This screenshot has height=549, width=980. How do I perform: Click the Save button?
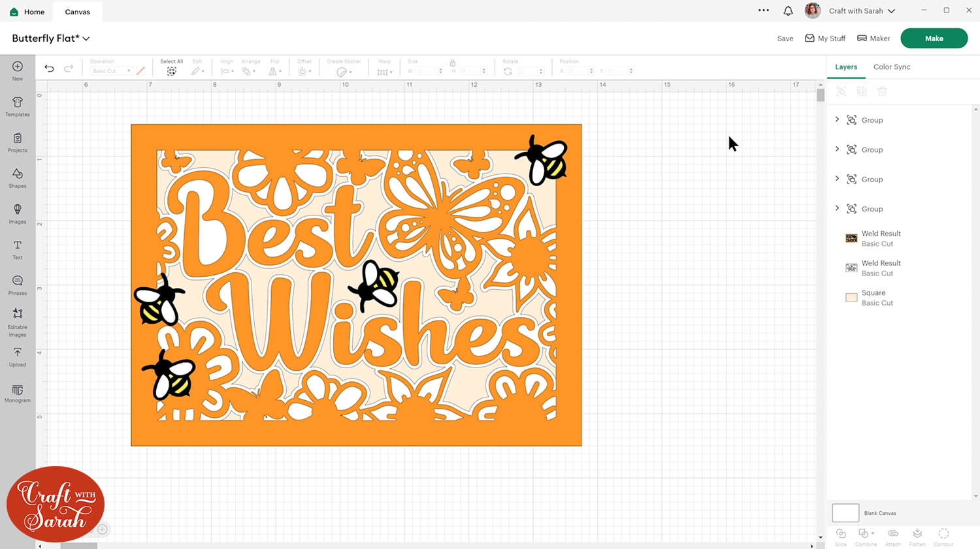[x=785, y=39]
